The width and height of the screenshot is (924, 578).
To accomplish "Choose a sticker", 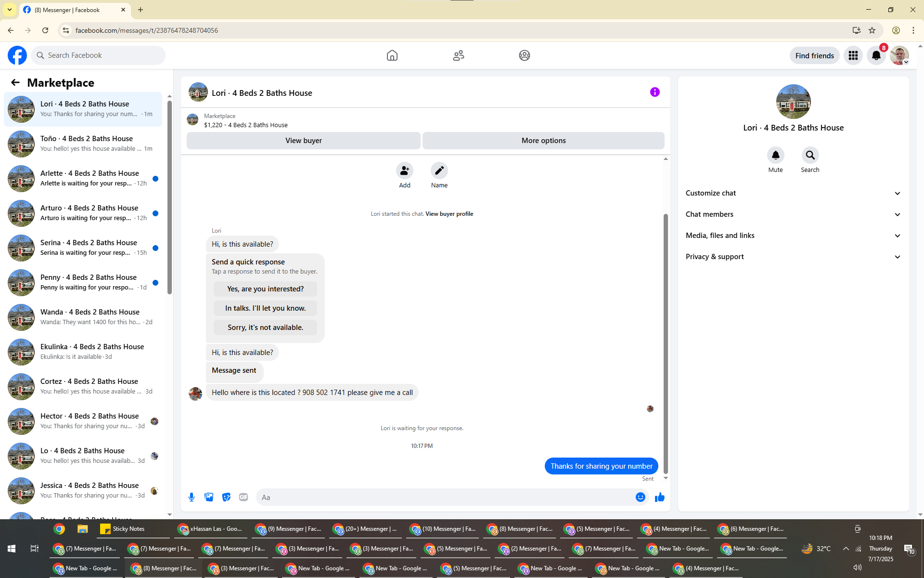I will click(x=226, y=497).
